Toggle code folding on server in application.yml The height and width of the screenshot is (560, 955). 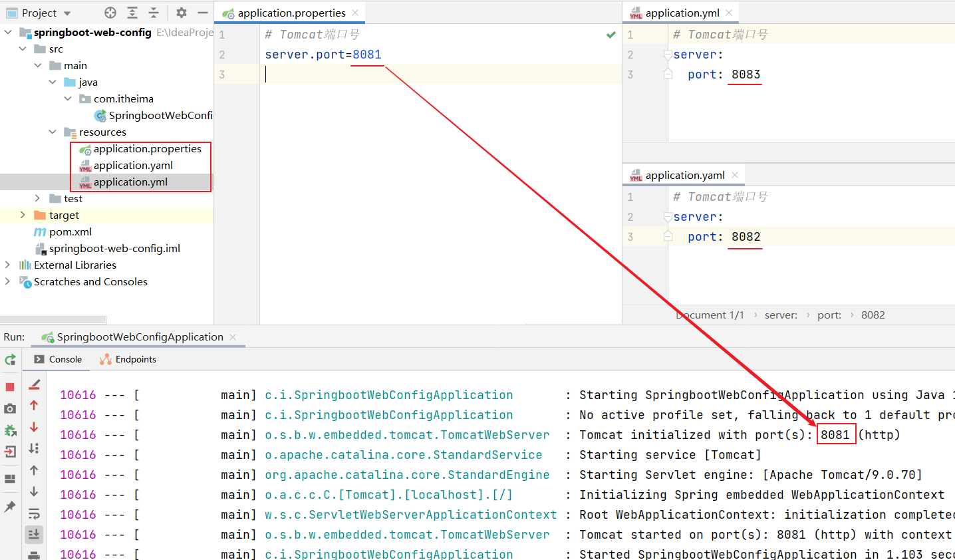pyautogui.click(x=668, y=55)
